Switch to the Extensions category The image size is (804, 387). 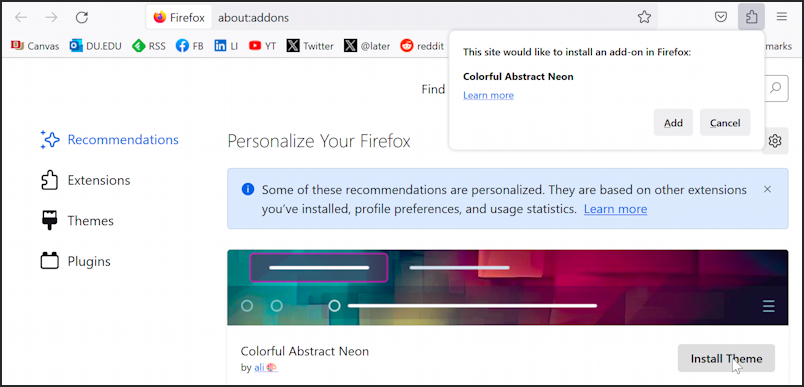click(86, 180)
